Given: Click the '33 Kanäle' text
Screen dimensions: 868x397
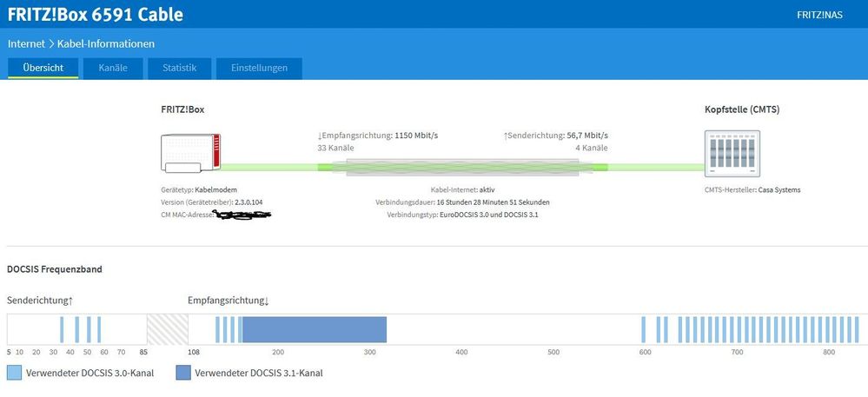Looking at the screenshot, I should click(x=336, y=148).
